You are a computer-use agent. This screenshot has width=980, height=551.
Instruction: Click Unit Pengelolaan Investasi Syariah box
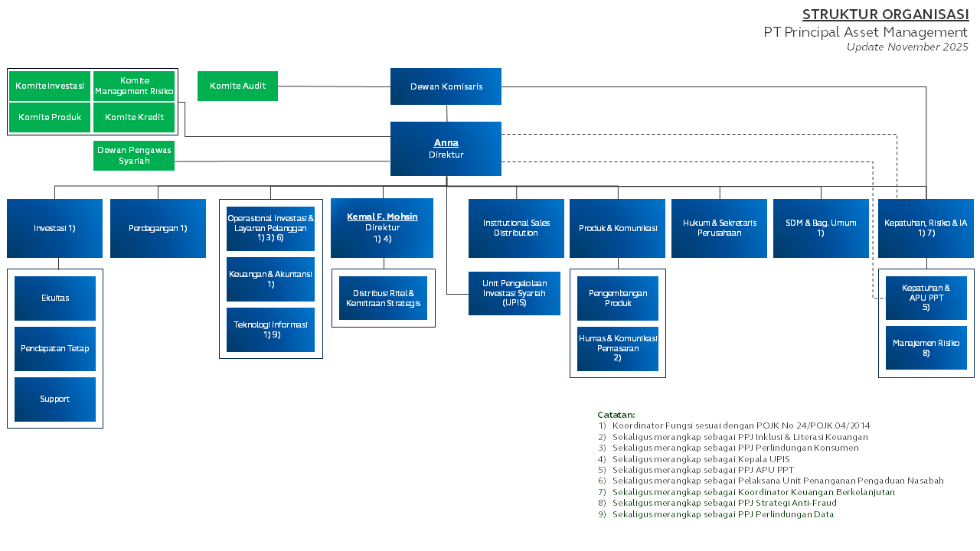[514, 293]
